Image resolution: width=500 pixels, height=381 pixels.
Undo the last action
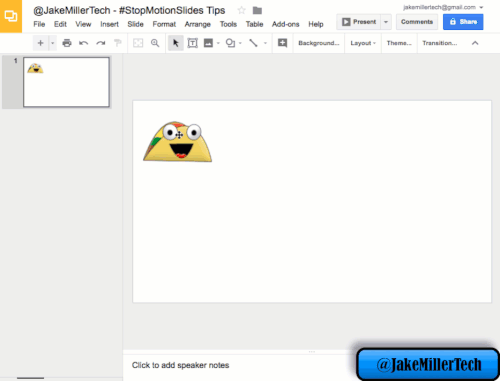tap(84, 43)
